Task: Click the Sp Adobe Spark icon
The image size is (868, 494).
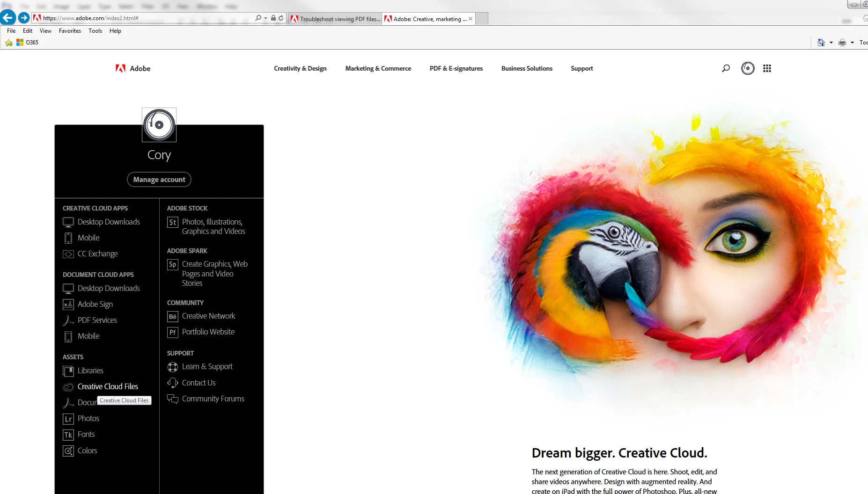Action: point(173,264)
